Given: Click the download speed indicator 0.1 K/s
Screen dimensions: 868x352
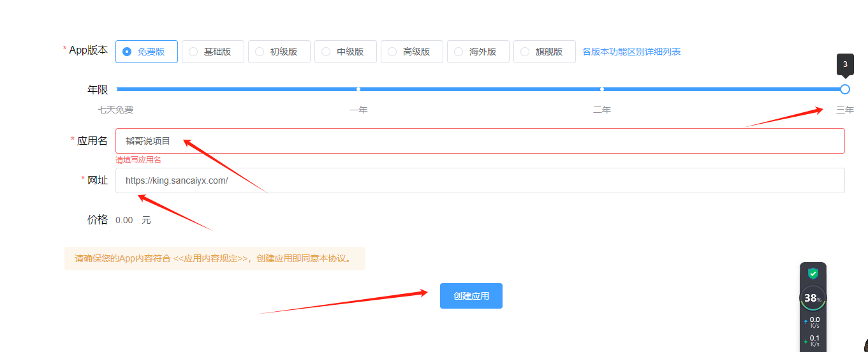Looking at the screenshot, I should pos(813,341).
